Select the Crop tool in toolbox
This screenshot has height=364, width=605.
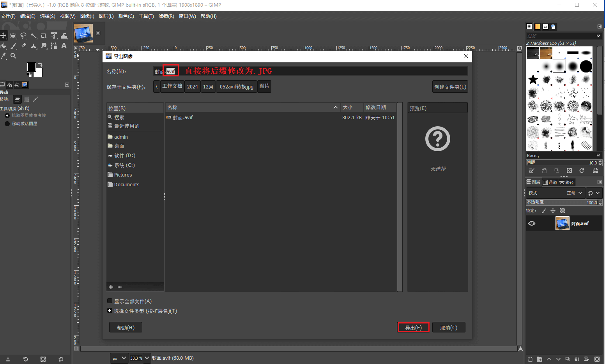coord(44,36)
